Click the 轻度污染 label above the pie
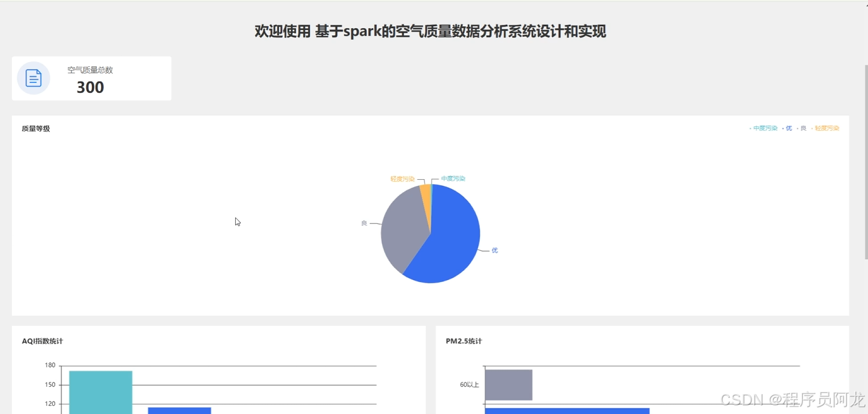 (x=402, y=179)
